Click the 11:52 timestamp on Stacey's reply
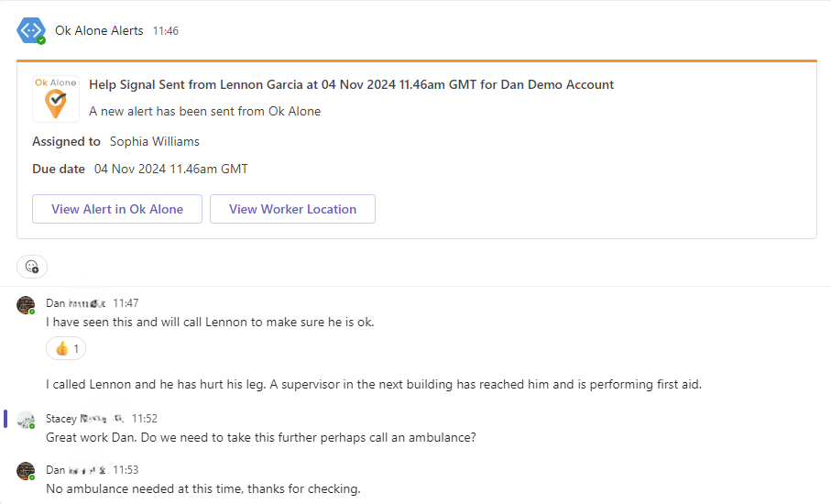Viewport: 831px width, 504px height. pyautogui.click(x=145, y=419)
